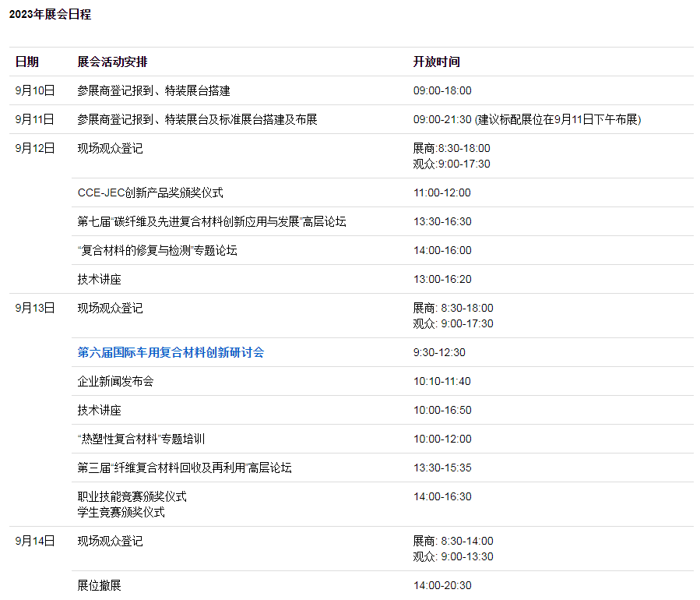Click 复合材料的修复与检测 专题论坛 entry

(157, 250)
